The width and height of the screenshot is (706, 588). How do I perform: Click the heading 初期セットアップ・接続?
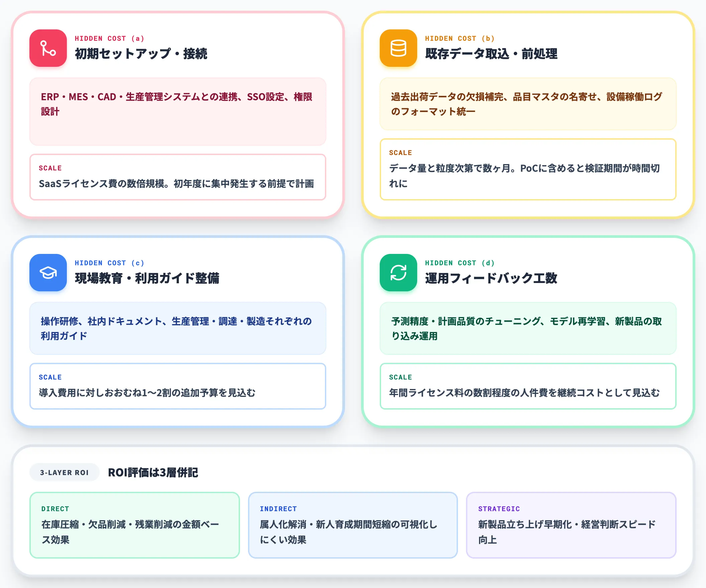coord(141,54)
